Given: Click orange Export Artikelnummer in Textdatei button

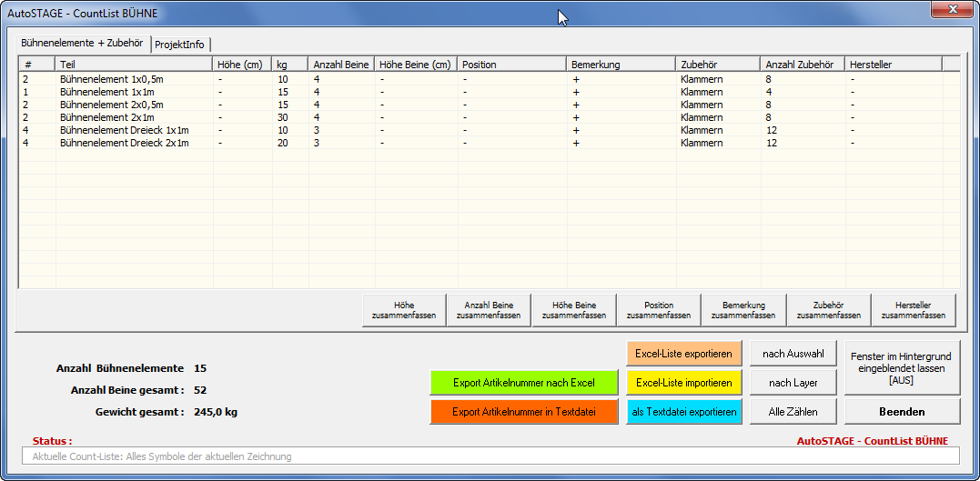Looking at the screenshot, I should [x=523, y=412].
